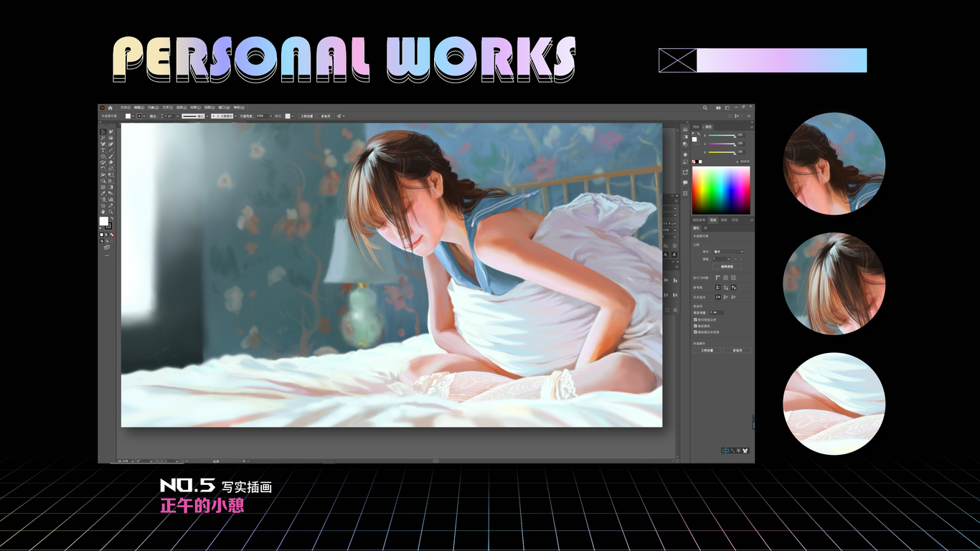Select the Gradient tool
Image resolution: width=980 pixels, height=551 pixels.
pos(110,187)
